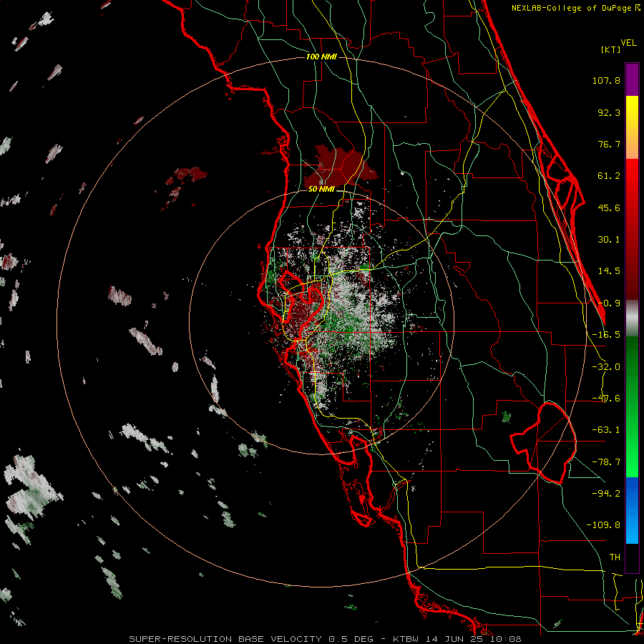
Task: Pick the gray near-zero color bar segment
Action: 632,318
